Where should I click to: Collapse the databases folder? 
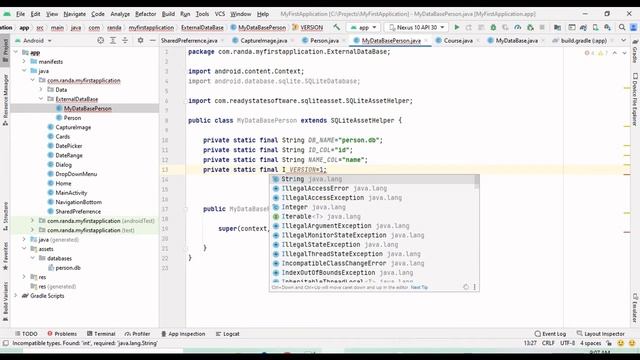33,258
